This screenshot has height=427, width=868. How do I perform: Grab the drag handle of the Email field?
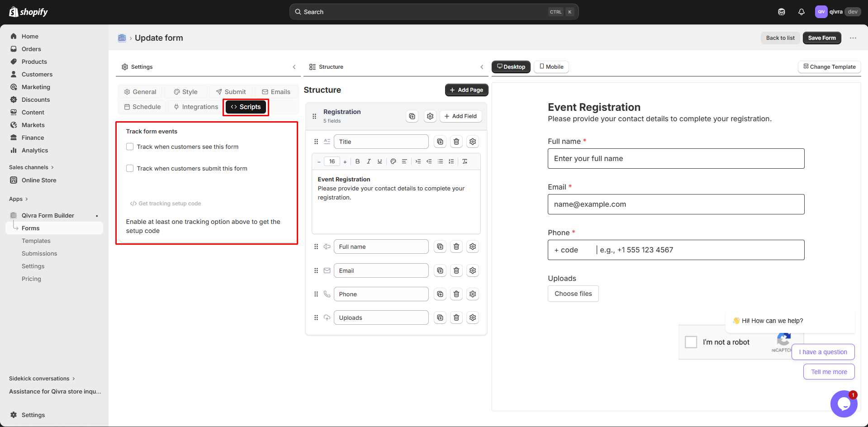[316, 270]
